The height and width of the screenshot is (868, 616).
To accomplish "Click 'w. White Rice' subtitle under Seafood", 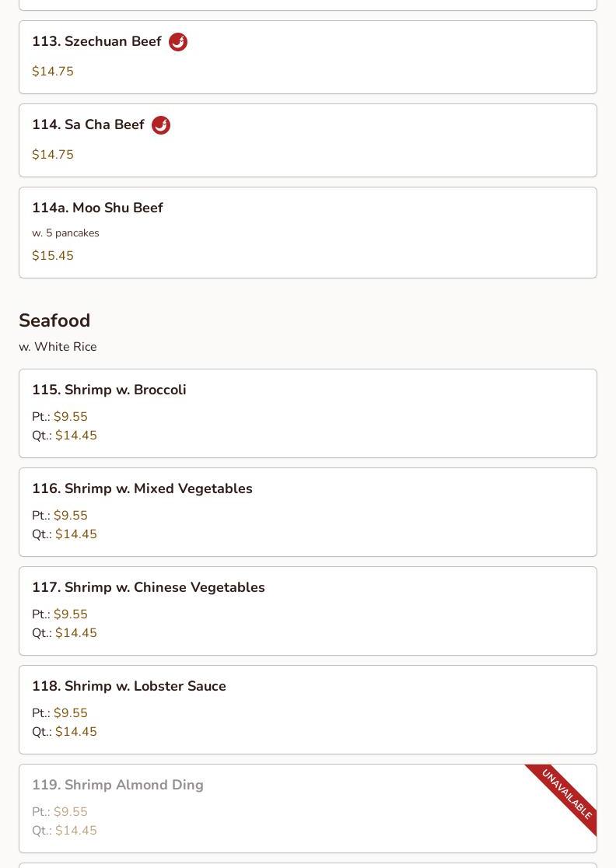I will (58, 347).
